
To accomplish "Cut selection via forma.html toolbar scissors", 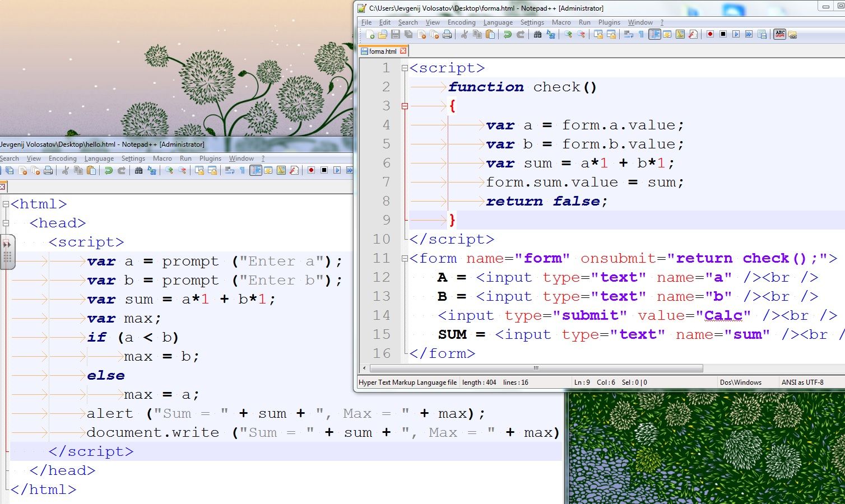I will coord(463,35).
